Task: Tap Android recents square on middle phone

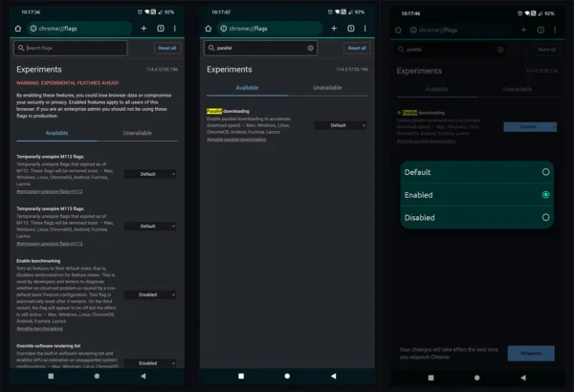Action: click(x=241, y=376)
